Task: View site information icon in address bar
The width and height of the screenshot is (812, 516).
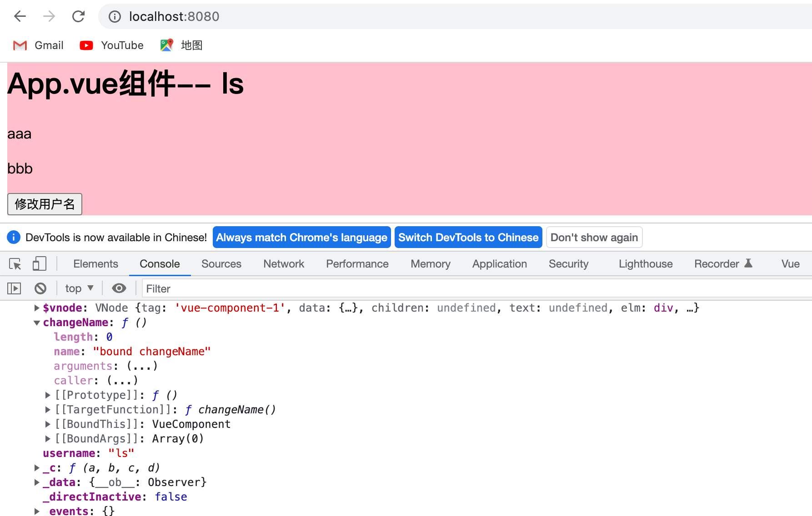Action: [114, 16]
